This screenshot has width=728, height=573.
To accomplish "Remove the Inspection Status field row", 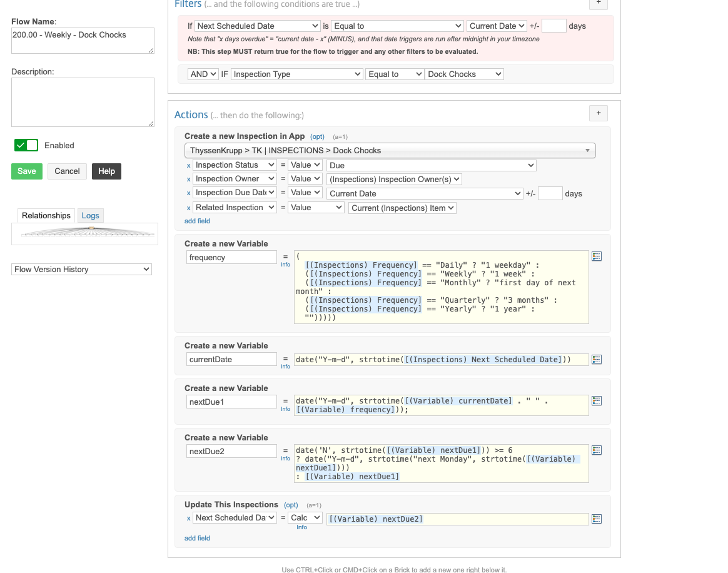I will click(x=189, y=166).
